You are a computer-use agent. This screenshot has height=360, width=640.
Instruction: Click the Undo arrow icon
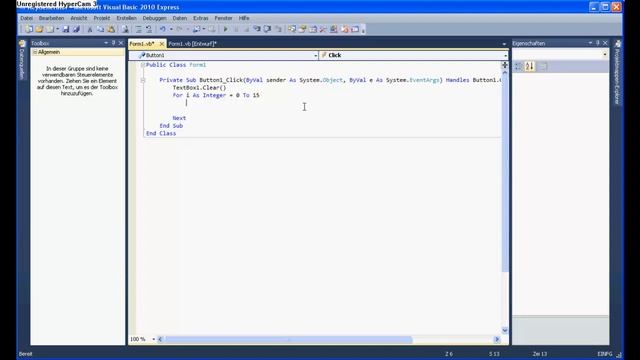163,29
